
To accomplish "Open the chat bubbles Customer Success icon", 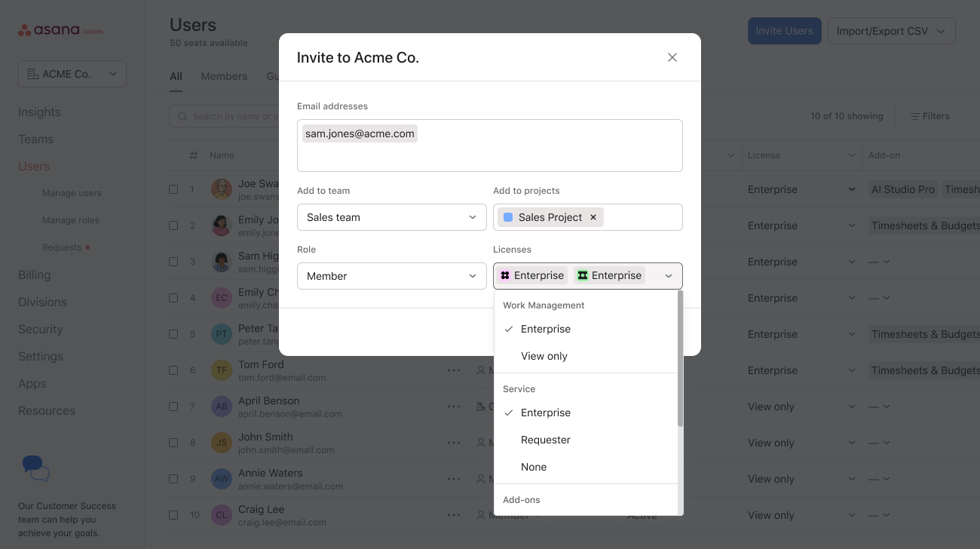I will point(35,469).
